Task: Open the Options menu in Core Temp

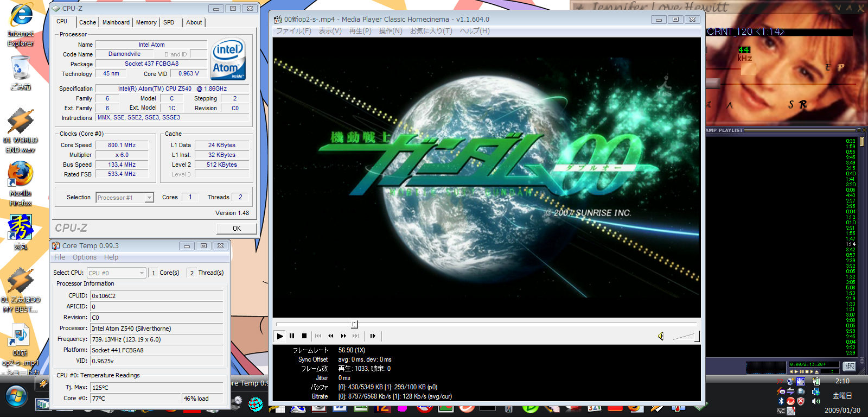Action: click(85, 257)
